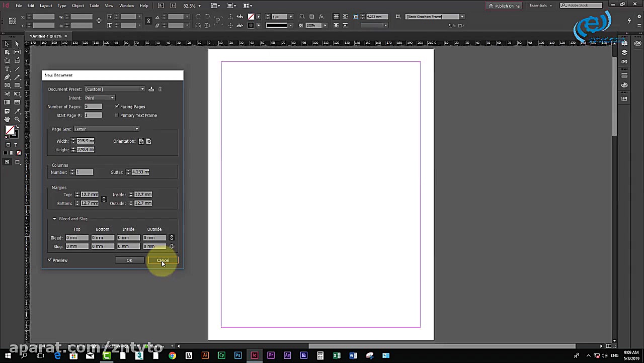Click the Publish Online button

(504, 6)
